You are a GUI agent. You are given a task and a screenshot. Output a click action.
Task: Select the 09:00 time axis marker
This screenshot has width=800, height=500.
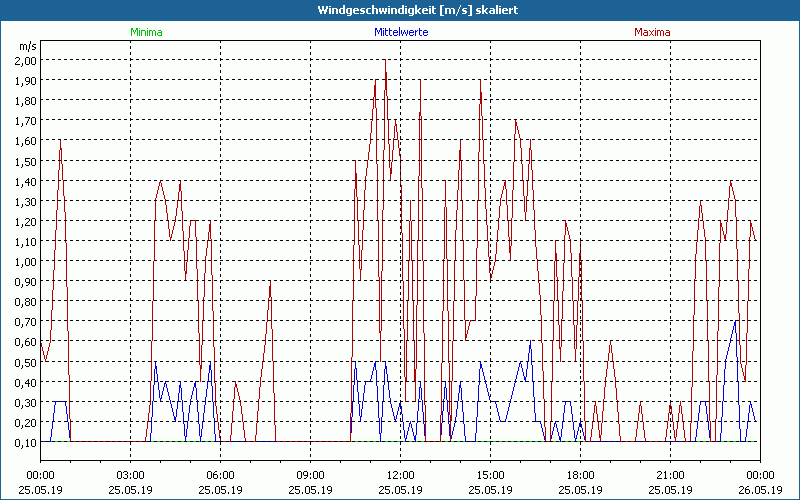click(310, 474)
